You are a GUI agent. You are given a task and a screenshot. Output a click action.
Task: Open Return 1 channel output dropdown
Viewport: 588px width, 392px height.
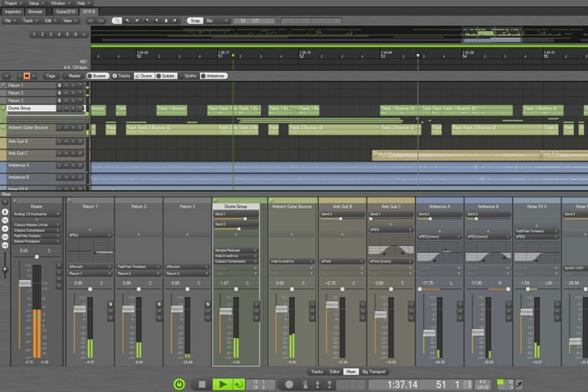(x=90, y=273)
